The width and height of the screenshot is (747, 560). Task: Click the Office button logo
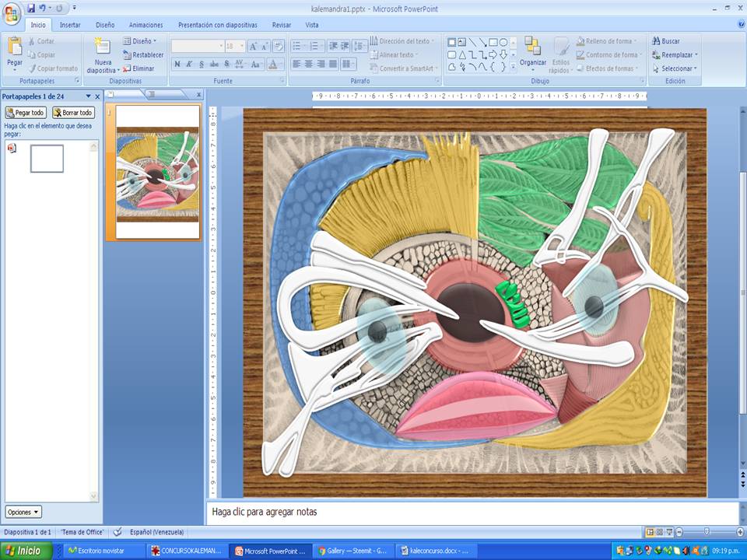[x=12, y=13]
